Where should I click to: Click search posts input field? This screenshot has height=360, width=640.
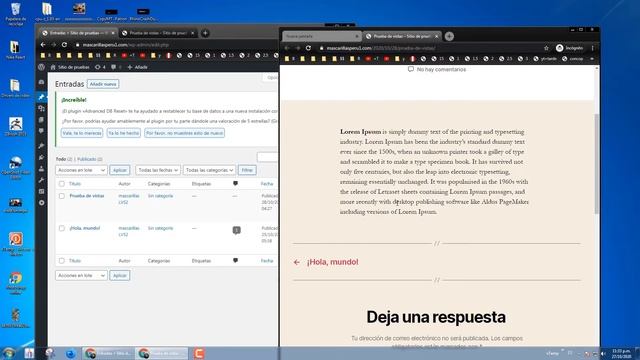click(268, 157)
